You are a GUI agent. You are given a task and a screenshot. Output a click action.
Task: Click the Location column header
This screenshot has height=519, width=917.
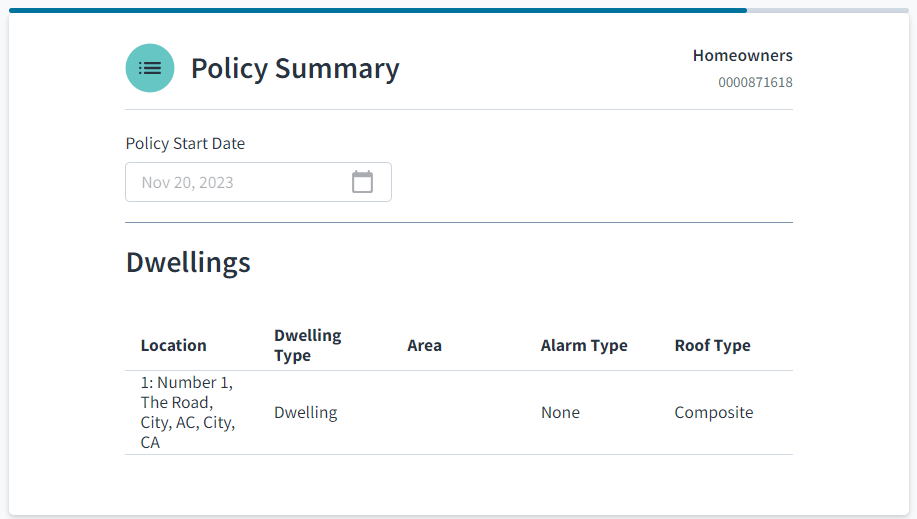[x=173, y=345]
